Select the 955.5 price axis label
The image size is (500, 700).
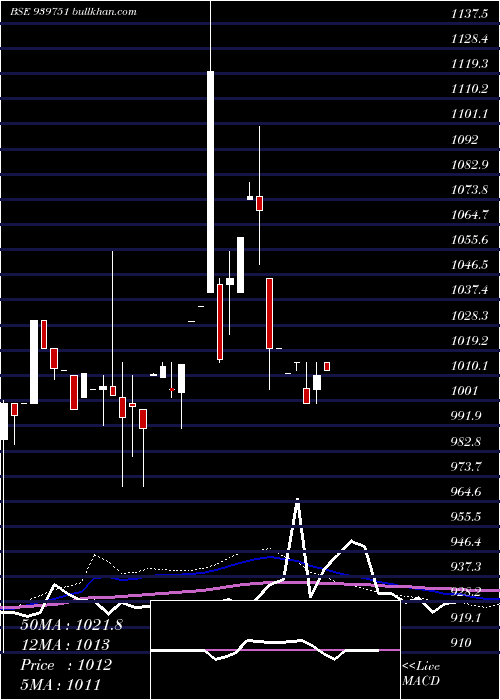[467, 517]
